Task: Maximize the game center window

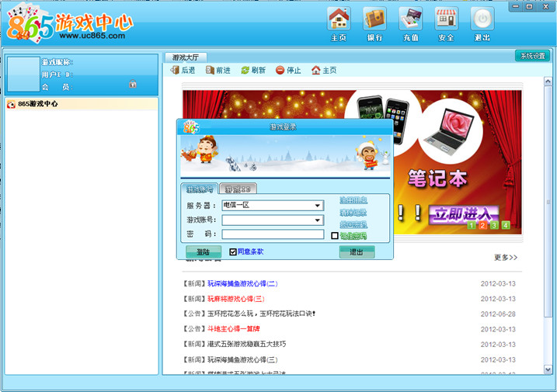Action: click(x=529, y=6)
